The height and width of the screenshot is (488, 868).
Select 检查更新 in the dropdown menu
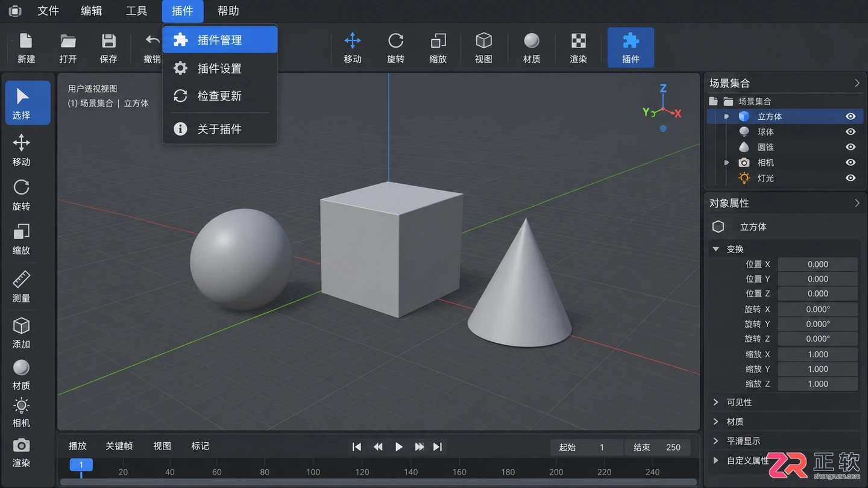point(220,96)
